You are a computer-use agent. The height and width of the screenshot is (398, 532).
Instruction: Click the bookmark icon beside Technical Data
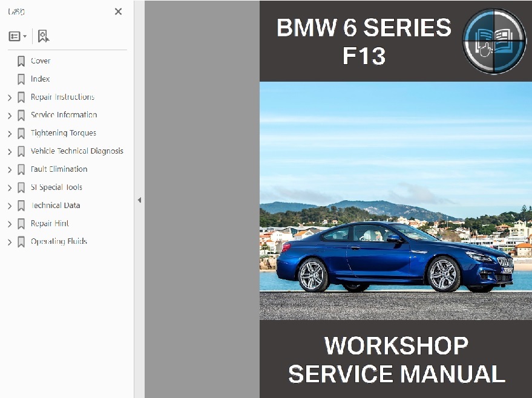(x=21, y=206)
